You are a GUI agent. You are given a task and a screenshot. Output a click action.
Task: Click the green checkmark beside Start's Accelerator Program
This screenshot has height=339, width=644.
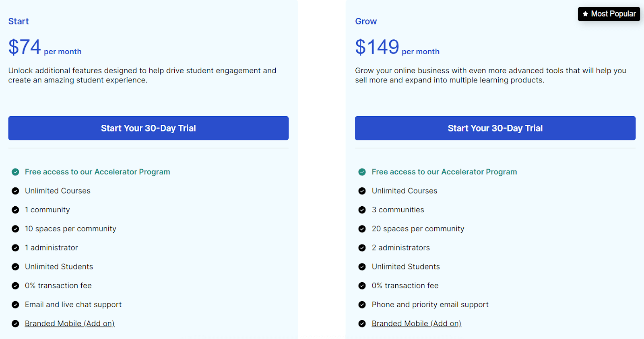[x=15, y=172]
